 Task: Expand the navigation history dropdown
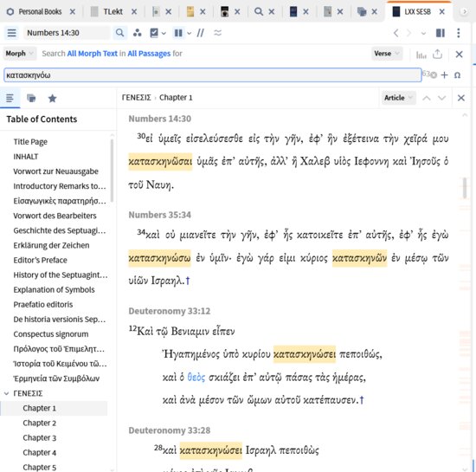point(423,33)
